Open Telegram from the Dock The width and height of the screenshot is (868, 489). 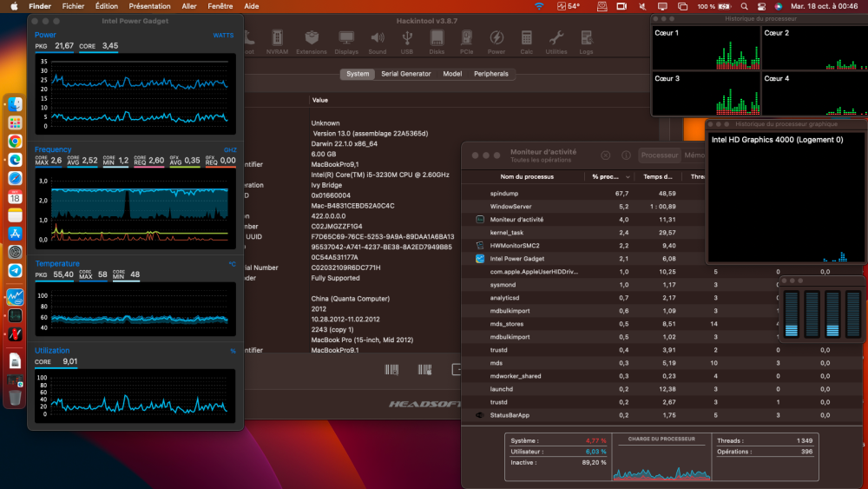15,270
